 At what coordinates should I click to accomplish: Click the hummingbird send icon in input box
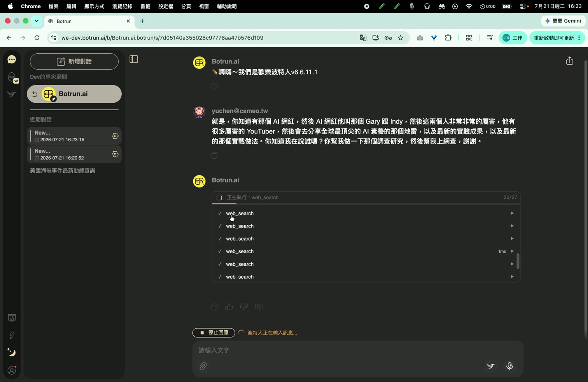490,366
